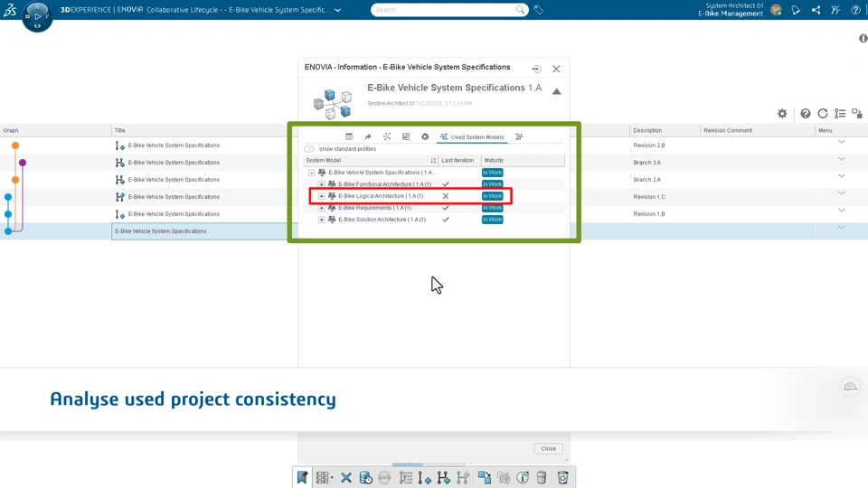The image size is (868, 488).
Task: Click the bookmark pin icon in bottom toolbar
Action: pos(302,477)
